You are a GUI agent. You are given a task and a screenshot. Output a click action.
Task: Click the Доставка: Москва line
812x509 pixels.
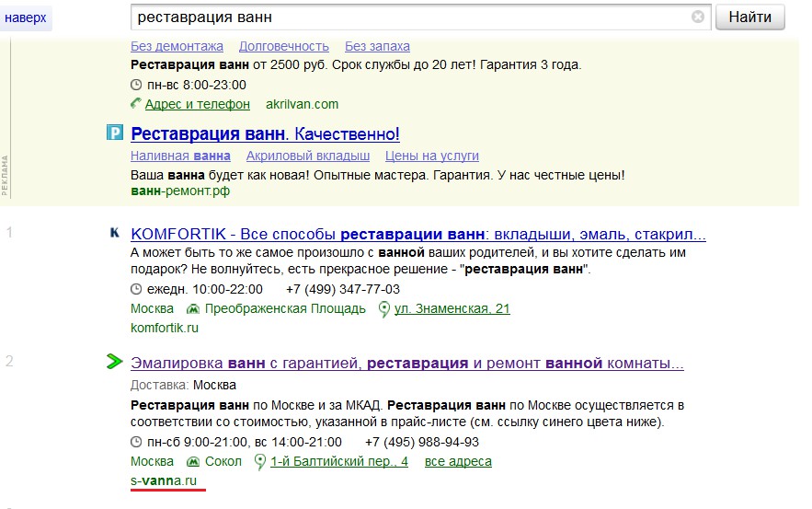pos(183,385)
